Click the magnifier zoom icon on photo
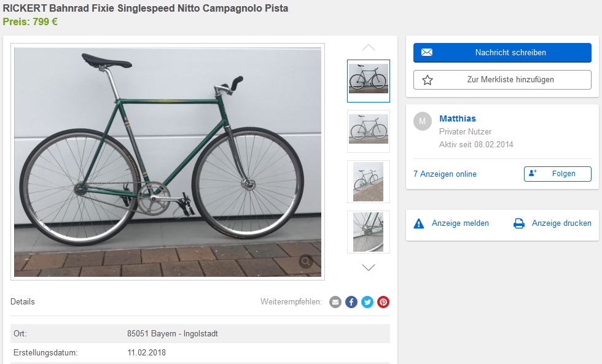The width and height of the screenshot is (602, 364). tap(305, 262)
